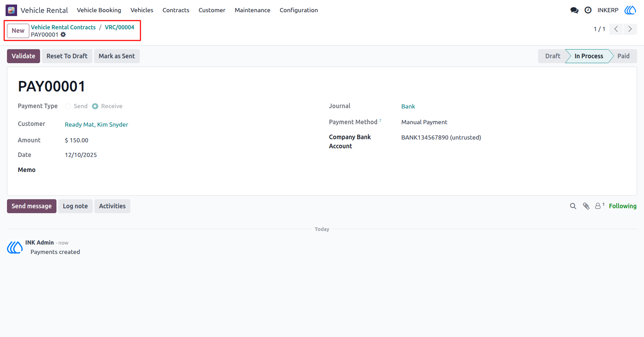
Task: Open the Maintenance menu
Action: 253,10
